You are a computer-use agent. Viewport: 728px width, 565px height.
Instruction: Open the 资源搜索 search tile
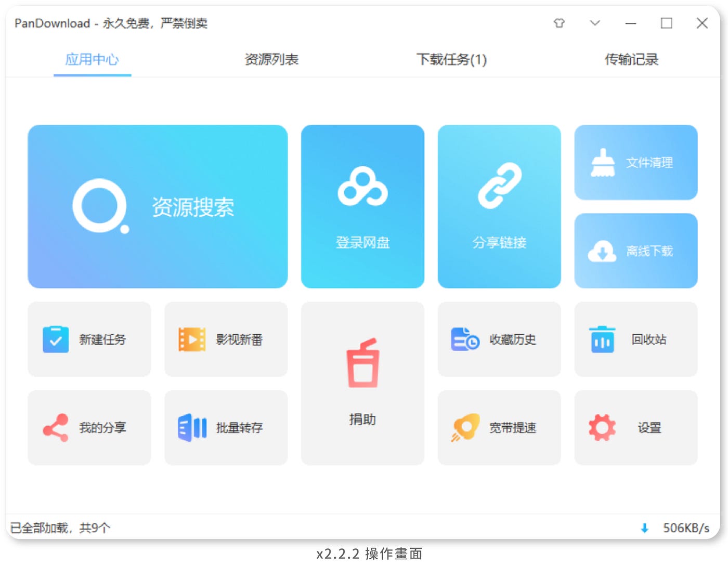[158, 206]
